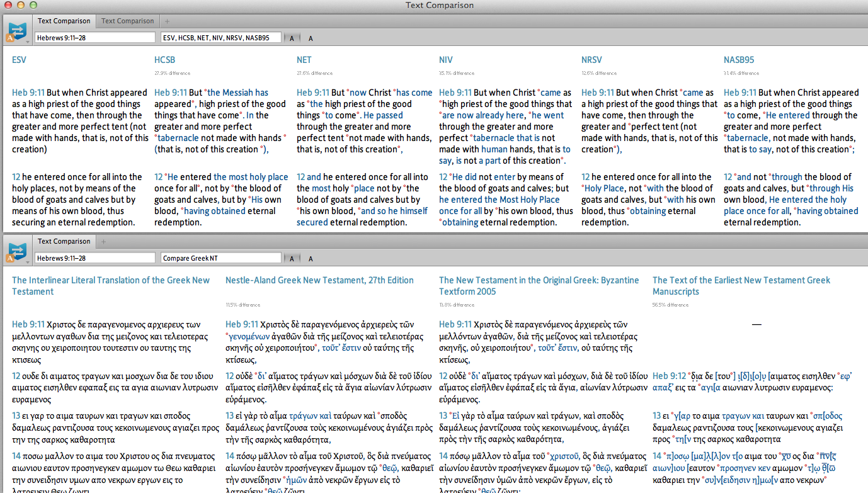868x493 pixels.
Task: Click the Hebrews 9:11–28 reference box in upper panel
Action: (95, 38)
